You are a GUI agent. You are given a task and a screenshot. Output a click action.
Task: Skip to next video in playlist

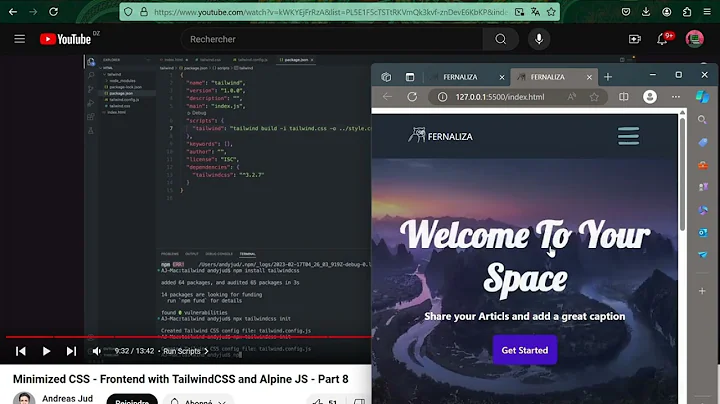click(71, 351)
